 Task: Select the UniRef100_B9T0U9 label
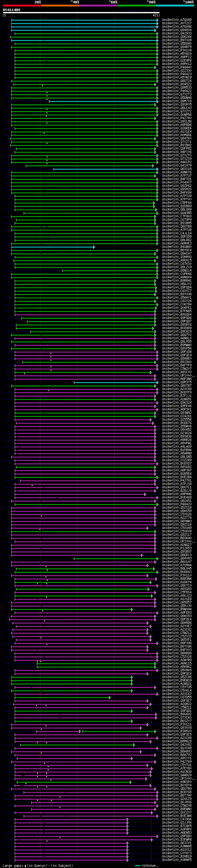pos(177,40)
